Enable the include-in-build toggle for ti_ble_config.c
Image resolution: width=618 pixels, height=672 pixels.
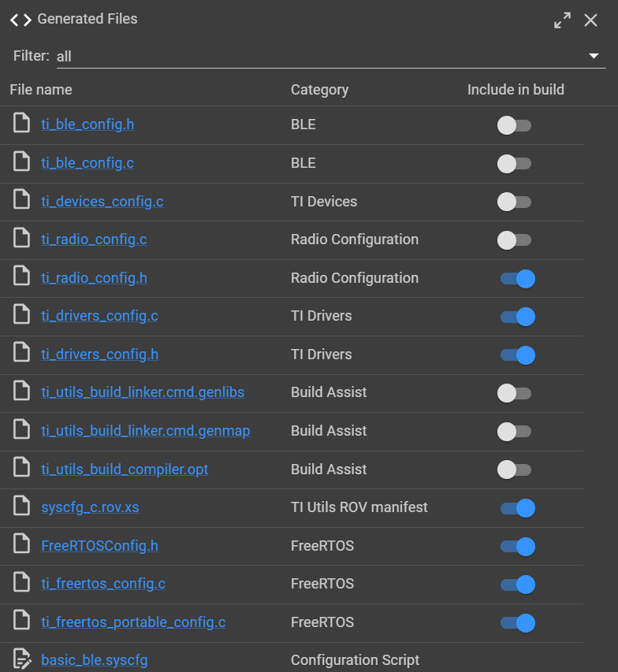515,164
